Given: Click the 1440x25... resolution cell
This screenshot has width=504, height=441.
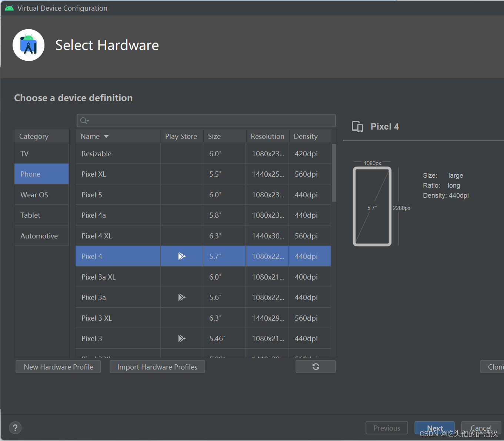Looking at the screenshot, I should (267, 174).
